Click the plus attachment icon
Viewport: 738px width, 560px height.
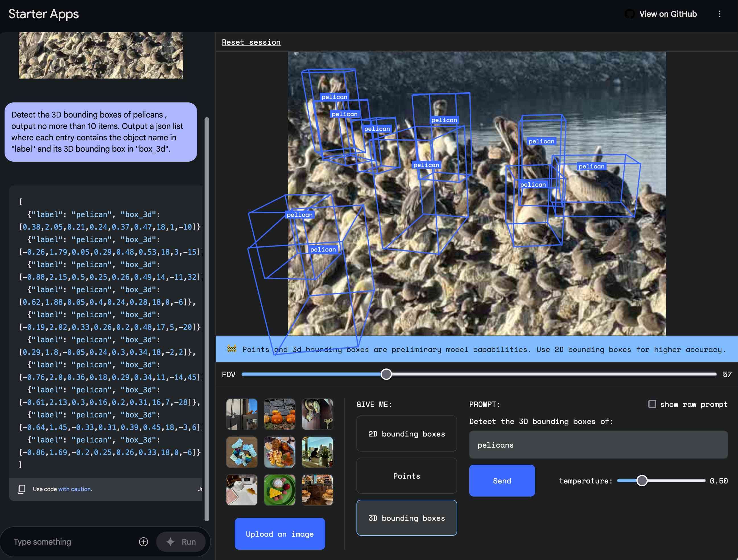[x=143, y=542]
